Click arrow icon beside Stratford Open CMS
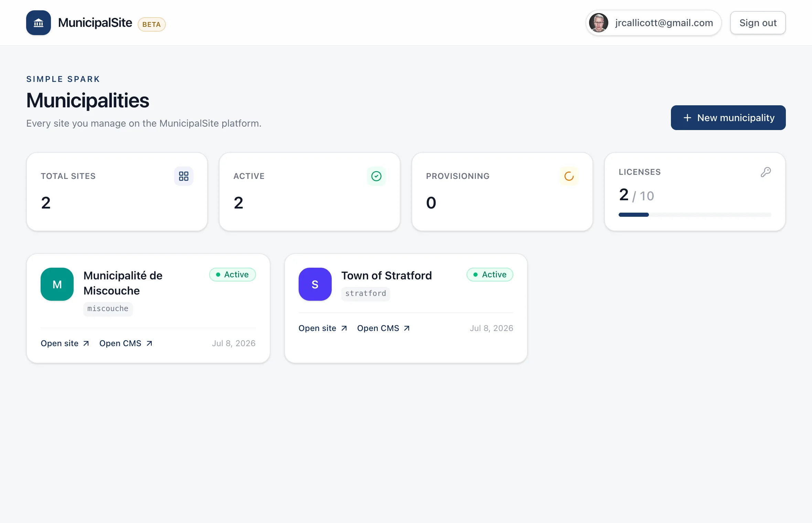The width and height of the screenshot is (812, 523). coord(407,328)
